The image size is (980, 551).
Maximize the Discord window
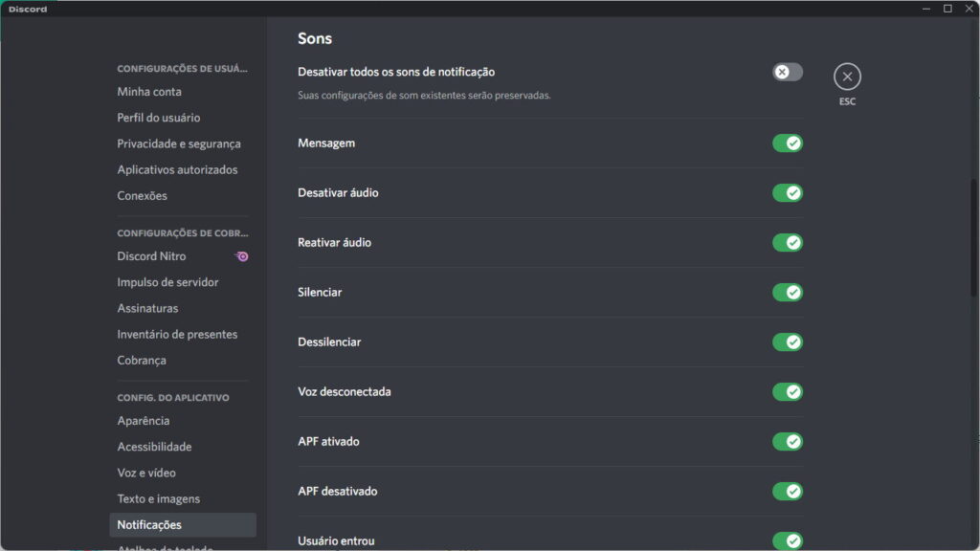(x=947, y=9)
